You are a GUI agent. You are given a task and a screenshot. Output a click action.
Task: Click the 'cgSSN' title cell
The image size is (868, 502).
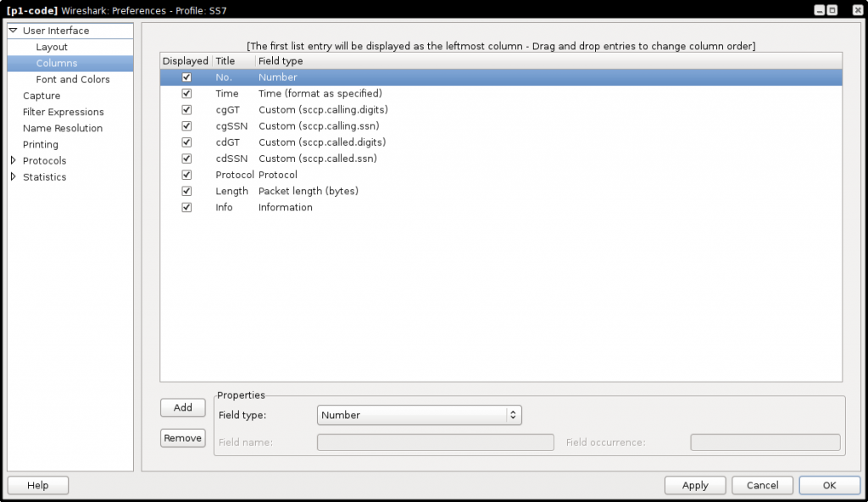click(x=231, y=126)
